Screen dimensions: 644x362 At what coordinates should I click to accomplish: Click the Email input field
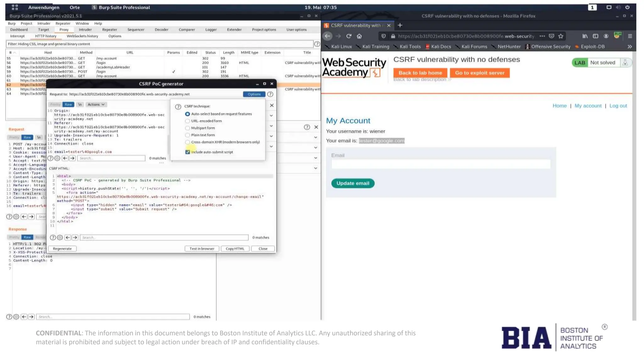pyautogui.click(x=441, y=164)
